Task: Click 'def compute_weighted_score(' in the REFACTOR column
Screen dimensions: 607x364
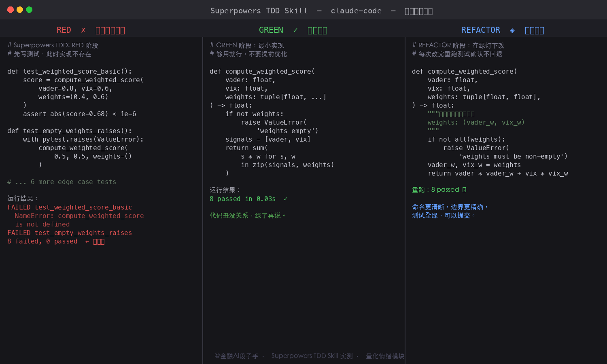Action: pos(465,72)
